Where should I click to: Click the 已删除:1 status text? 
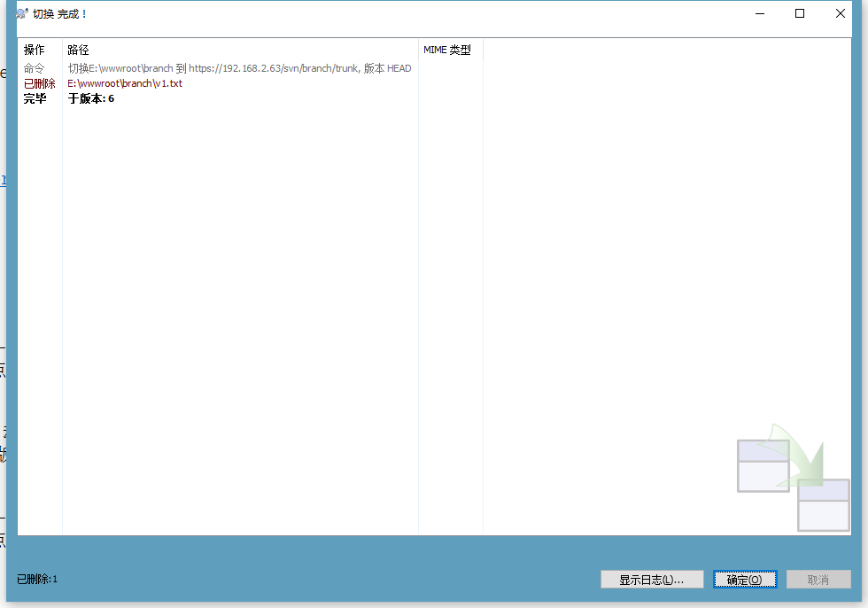coord(37,580)
